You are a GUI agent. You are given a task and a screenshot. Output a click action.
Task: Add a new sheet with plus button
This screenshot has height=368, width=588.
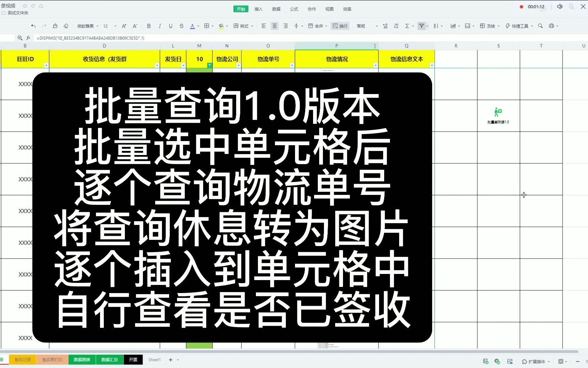tap(171, 360)
